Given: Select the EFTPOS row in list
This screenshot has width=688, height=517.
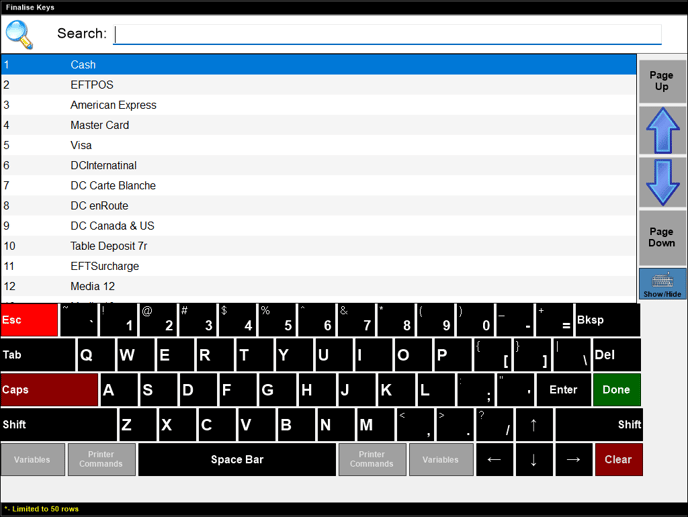Looking at the screenshot, I should point(318,85).
